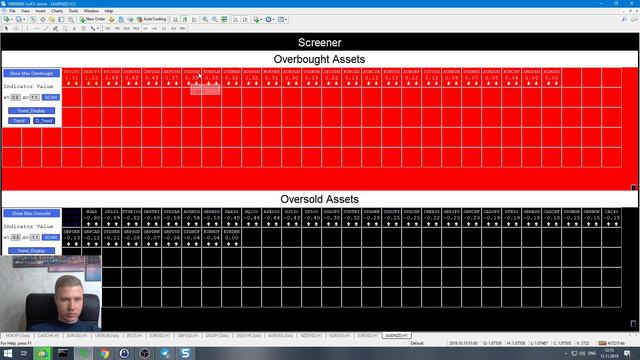Screen dimensions: 640x360
Task: Switch chart to bar chart icon
Action: pos(176,19)
